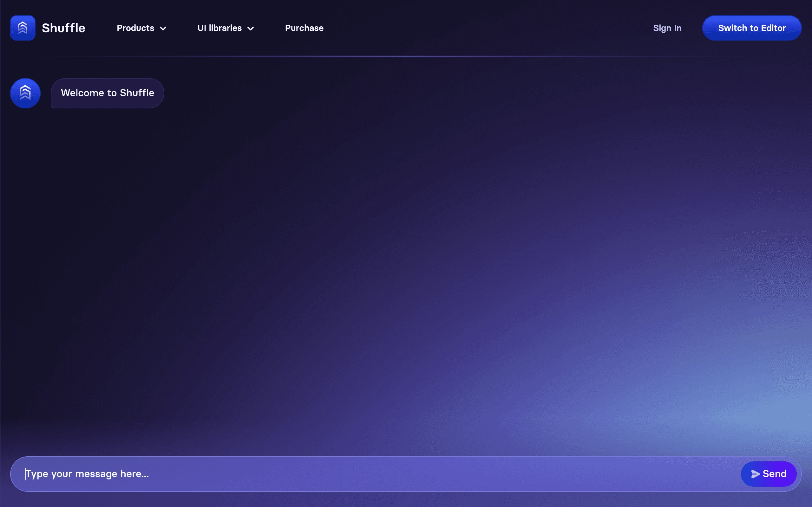Click the Shuffle bot avatar beside welcome message
812x507 pixels.
pos(25,93)
